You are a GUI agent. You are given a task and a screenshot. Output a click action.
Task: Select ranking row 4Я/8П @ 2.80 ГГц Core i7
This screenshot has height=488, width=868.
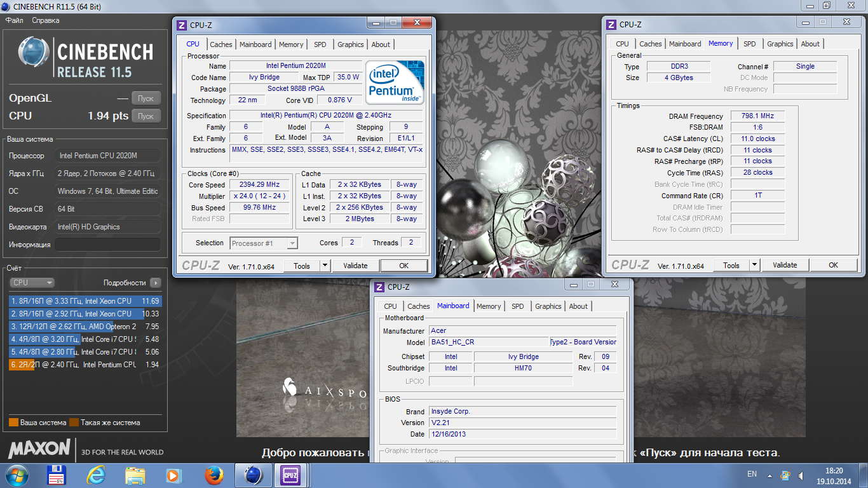[x=85, y=352]
